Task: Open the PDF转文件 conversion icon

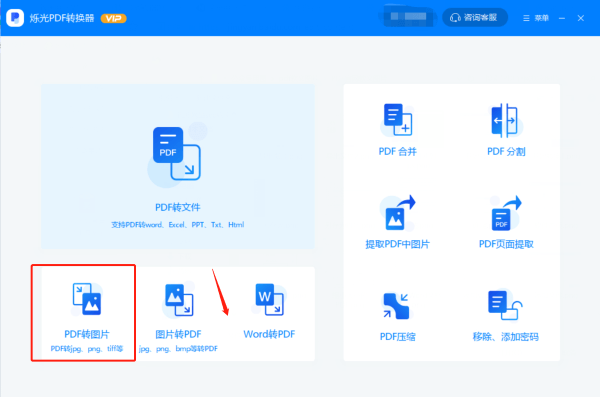Action: [x=176, y=155]
